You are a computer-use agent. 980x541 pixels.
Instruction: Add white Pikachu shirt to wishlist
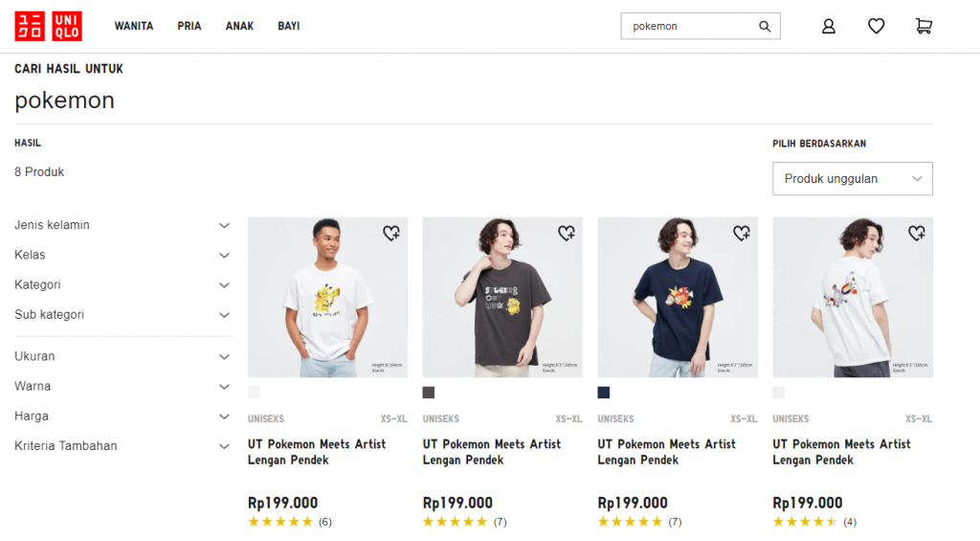click(x=390, y=233)
